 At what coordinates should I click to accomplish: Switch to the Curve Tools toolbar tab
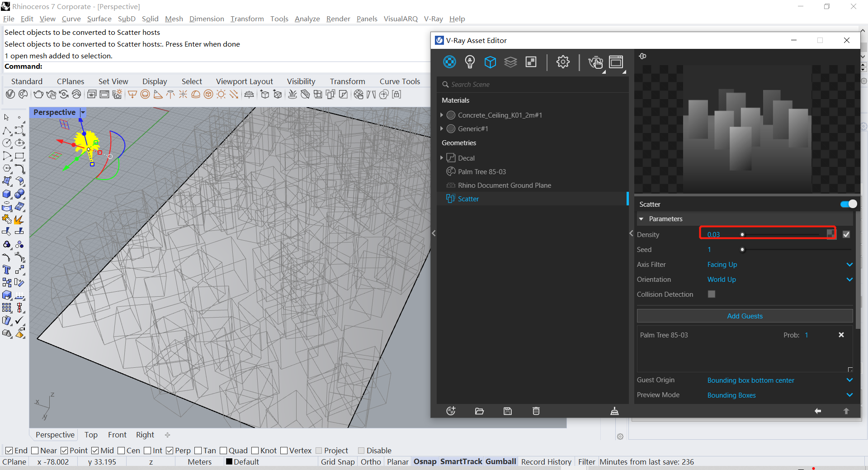click(400, 81)
